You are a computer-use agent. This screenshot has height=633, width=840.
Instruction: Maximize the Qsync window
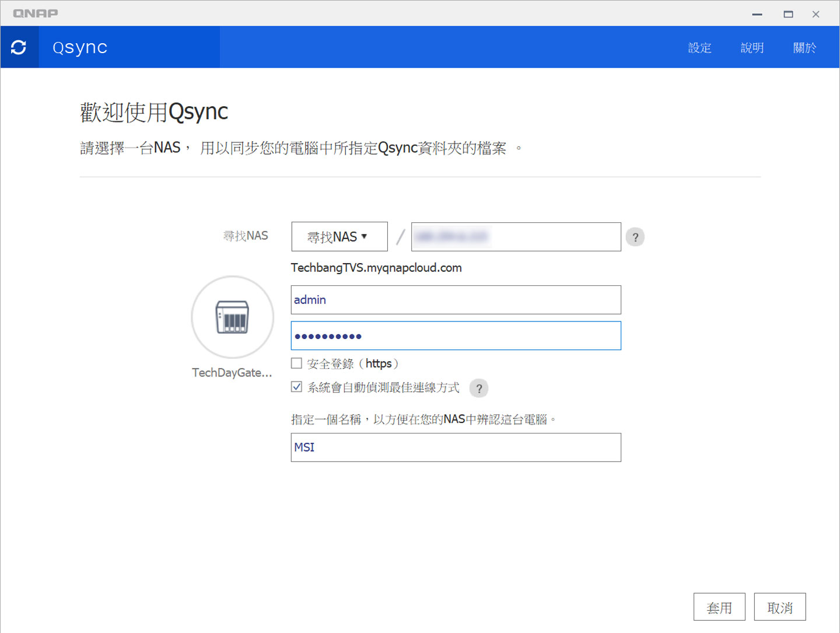pos(788,14)
